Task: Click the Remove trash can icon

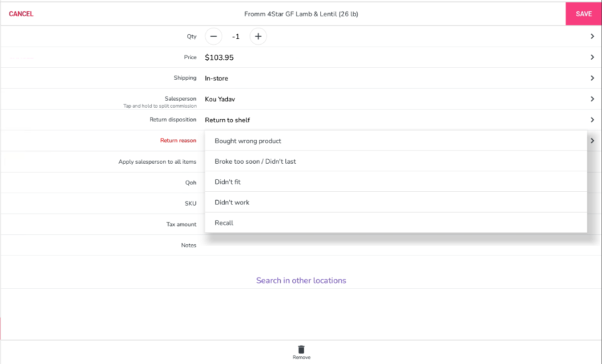Action: coord(301,350)
